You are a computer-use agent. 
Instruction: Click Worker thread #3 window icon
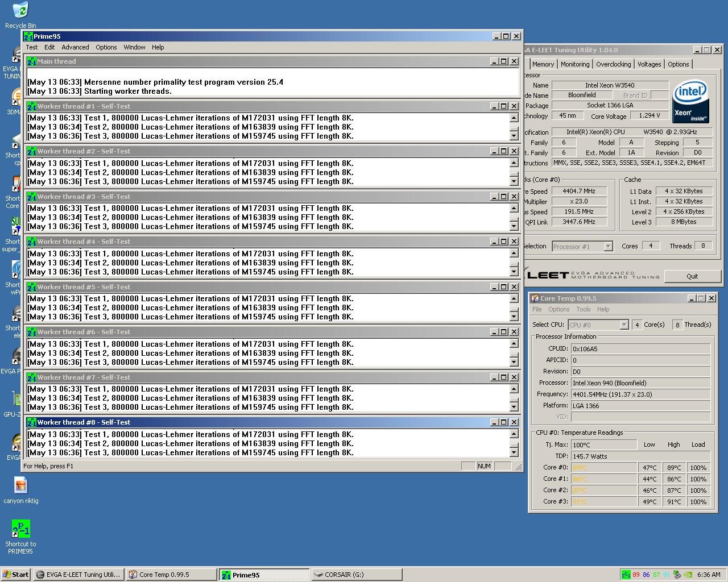(32, 197)
